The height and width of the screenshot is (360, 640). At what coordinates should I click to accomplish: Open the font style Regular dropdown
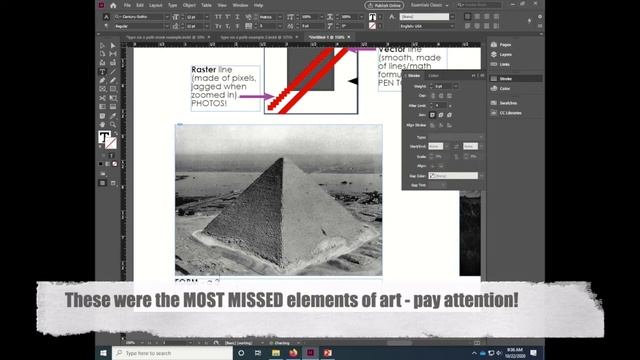[167, 26]
